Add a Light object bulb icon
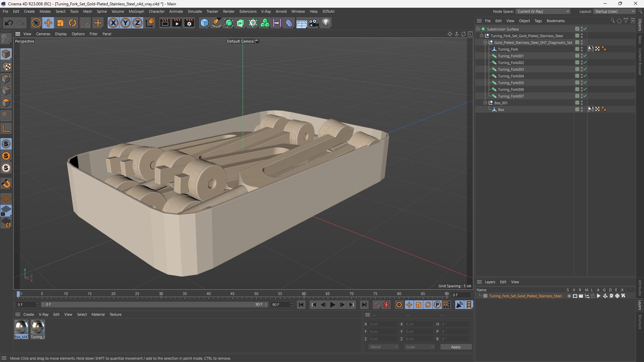This screenshot has width=644, height=362. [x=326, y=23]
